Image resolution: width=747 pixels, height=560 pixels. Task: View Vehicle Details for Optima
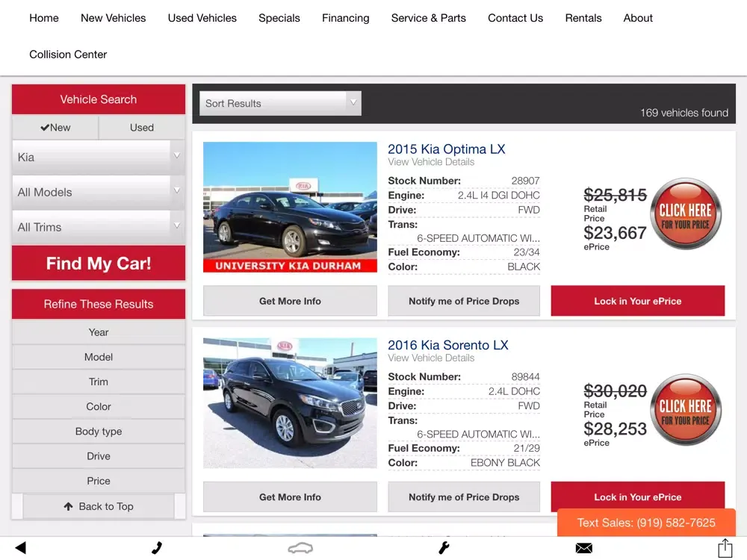[x=431, y=162]
